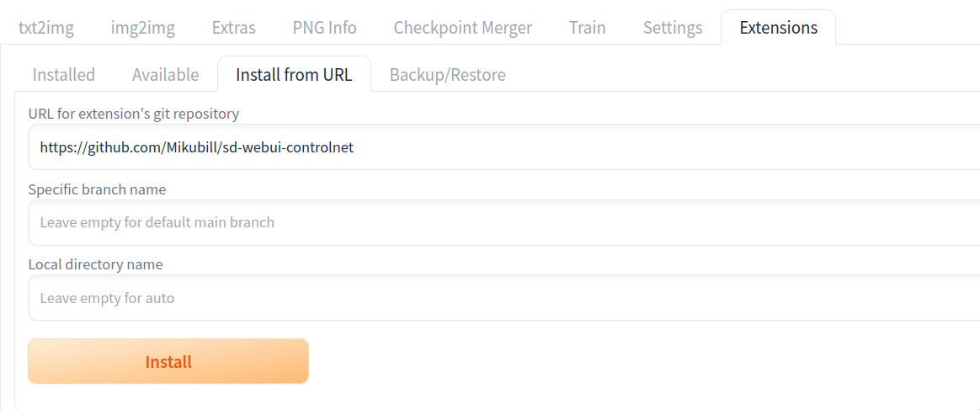Switch to the txt2img tab
Screen dimensions: 980x410
point(46,28)
